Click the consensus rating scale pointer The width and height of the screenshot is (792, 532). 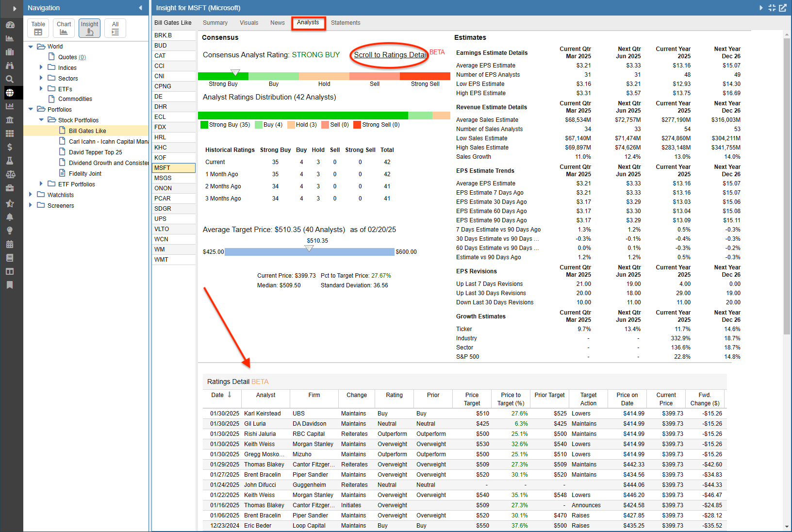pos(235,72)
